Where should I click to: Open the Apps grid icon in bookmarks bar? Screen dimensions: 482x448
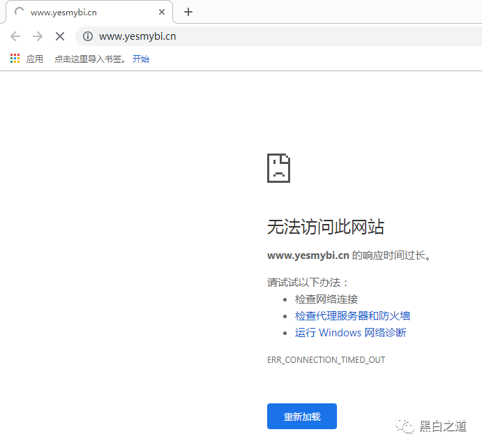point(15,59)
